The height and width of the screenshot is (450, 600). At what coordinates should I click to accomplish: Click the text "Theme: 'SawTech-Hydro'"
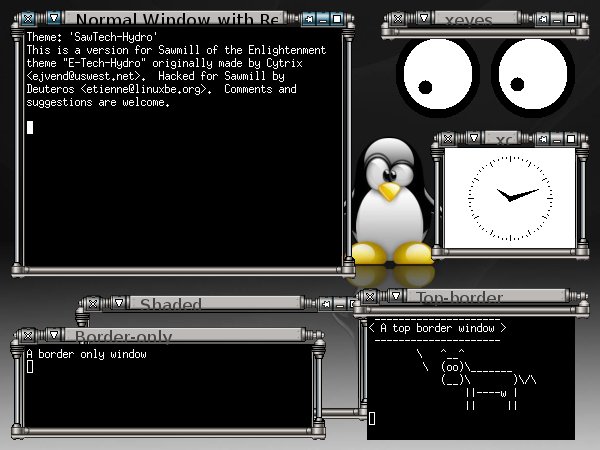(92, 37)
